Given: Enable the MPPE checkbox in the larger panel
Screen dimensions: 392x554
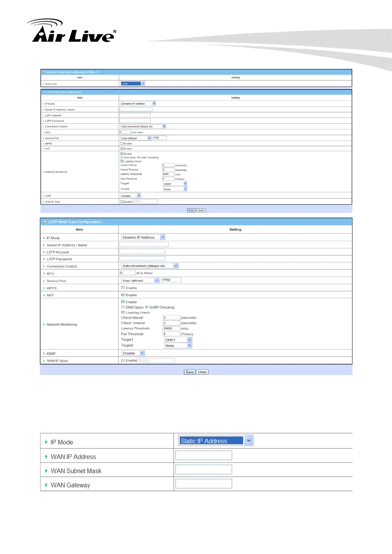Looking at the screenshot, I should 123,288.
